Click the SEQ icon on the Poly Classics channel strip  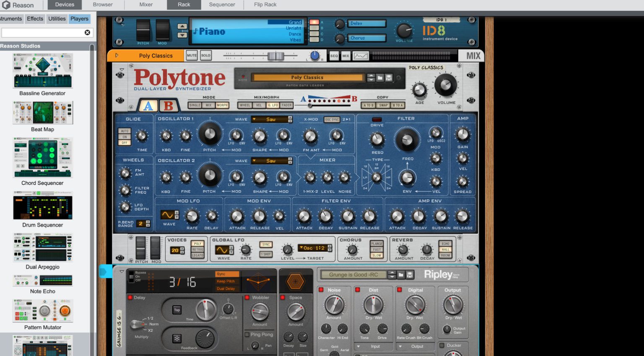tap(334, 55)
